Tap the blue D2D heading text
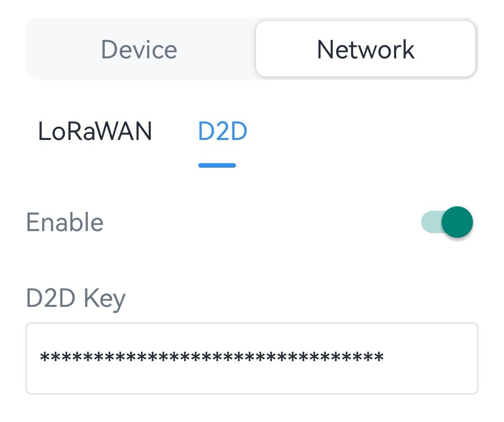Image resolution: width=504 pixels, height=422 pixels. click(x=223, y=131)
